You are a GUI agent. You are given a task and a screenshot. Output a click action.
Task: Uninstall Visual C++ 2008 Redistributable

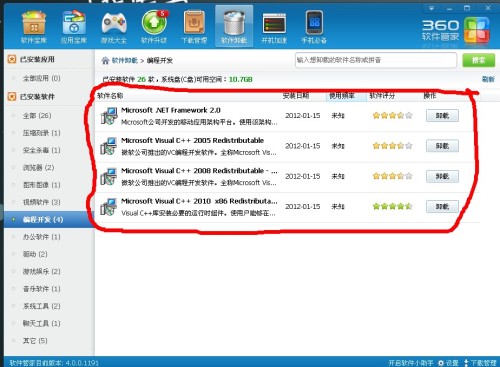pos(442,176)
